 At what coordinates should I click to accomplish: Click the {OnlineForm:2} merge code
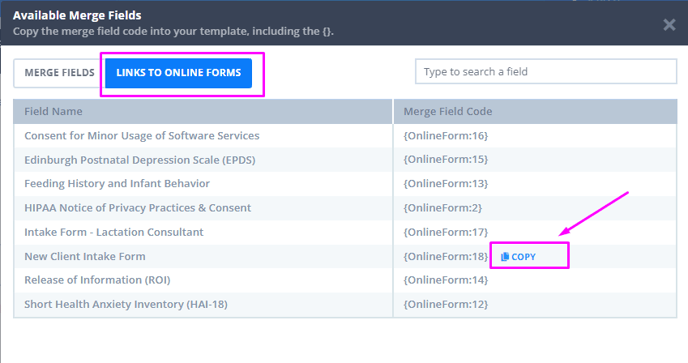coord(442,208)
